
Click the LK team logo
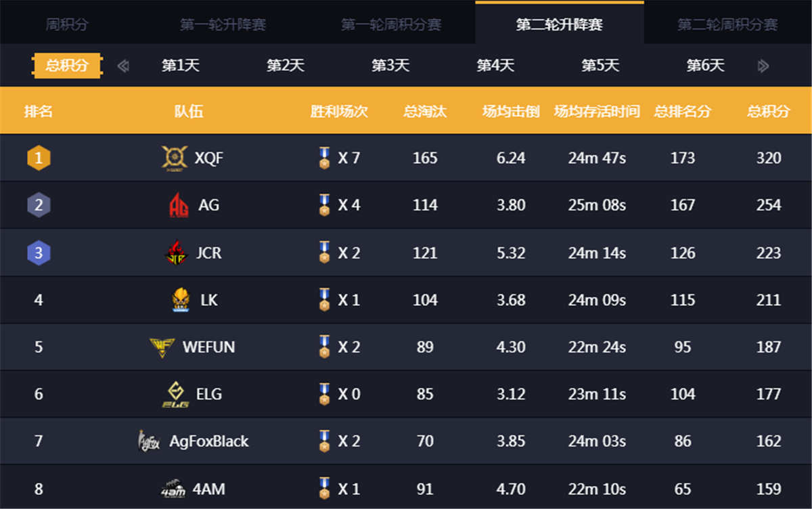click(181, 300)
